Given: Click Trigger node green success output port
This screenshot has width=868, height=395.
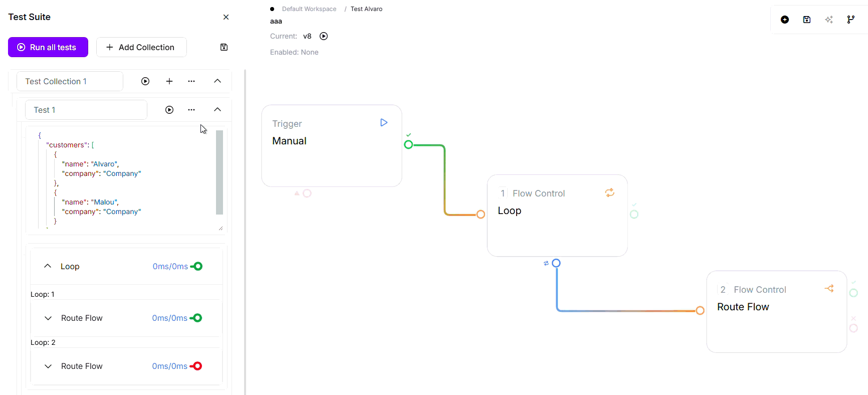Looking at the screenshot, I should pos(408,145).
